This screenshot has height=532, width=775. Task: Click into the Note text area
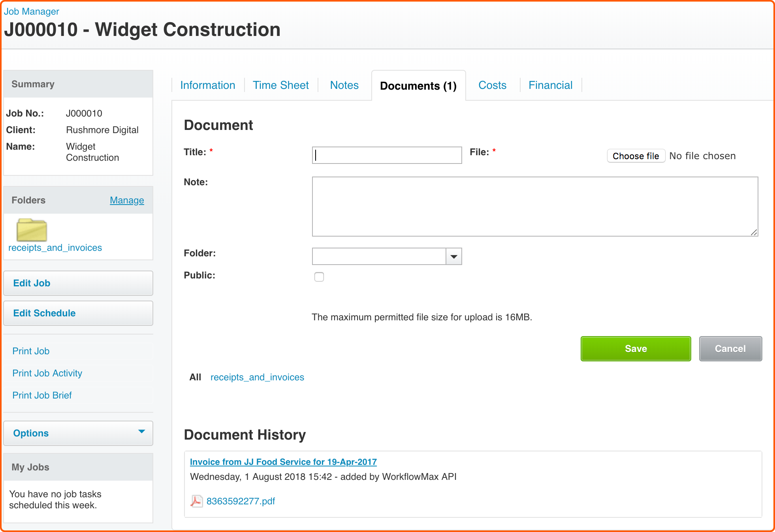tap(535, 207)
